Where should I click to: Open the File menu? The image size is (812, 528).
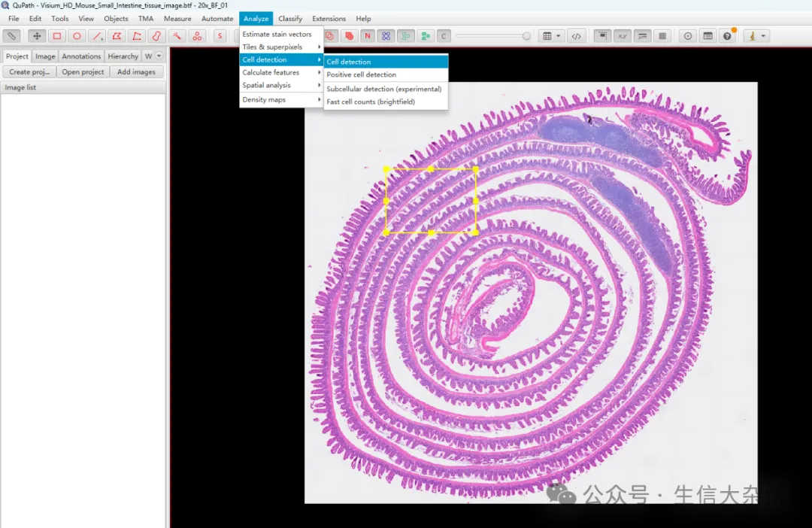14,18
